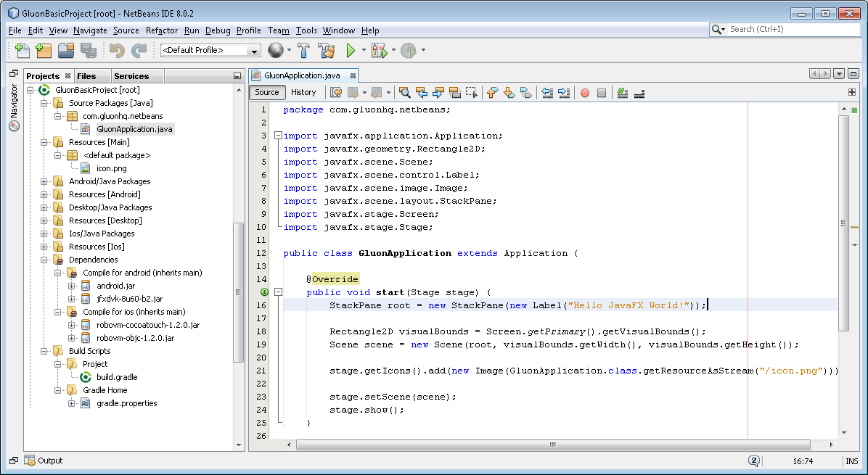Open the Output window button
The height and width of the screenshot is (475, 868).
tap(44, 460)
